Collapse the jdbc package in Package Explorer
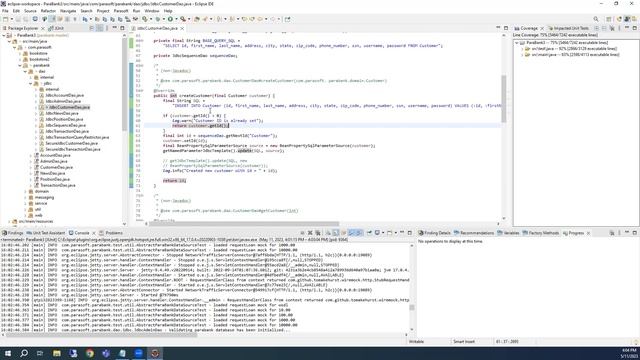This screenshot has width=640, height=360. [x=31, y=83]
